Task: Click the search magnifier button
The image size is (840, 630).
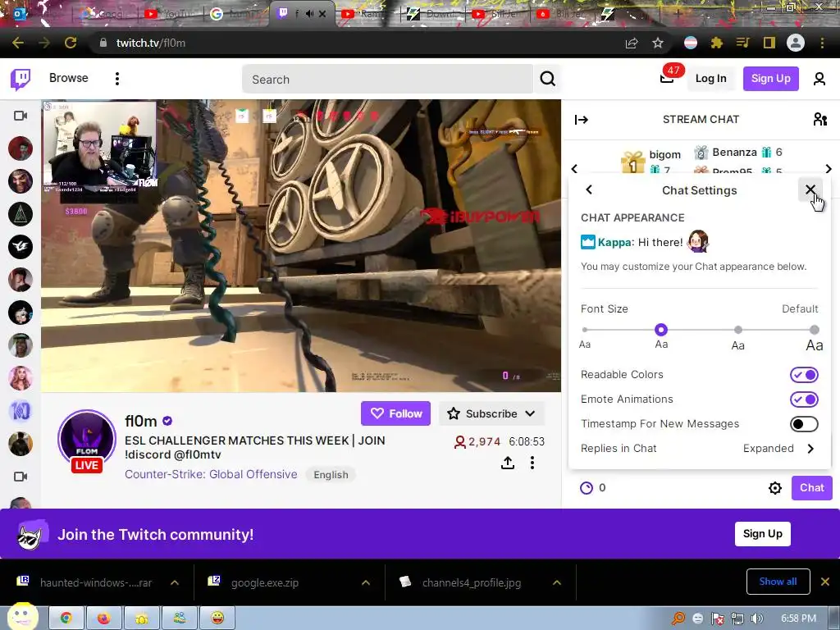Action: pyautogui.click(x=547, y=79)
